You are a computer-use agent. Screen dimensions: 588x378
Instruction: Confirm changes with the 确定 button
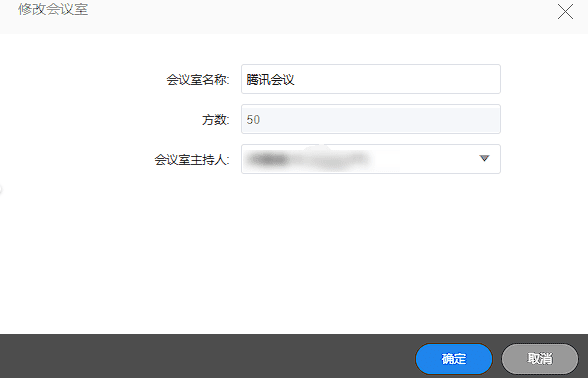click(454, 359)
